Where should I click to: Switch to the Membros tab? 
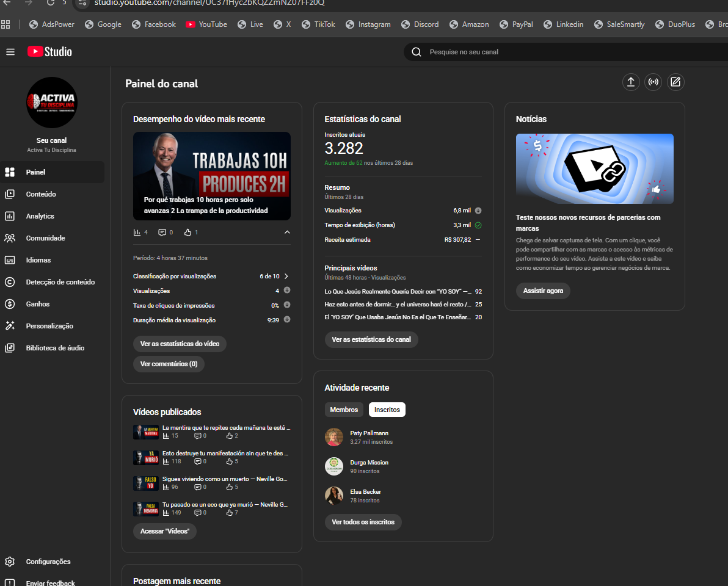point(344,410)
